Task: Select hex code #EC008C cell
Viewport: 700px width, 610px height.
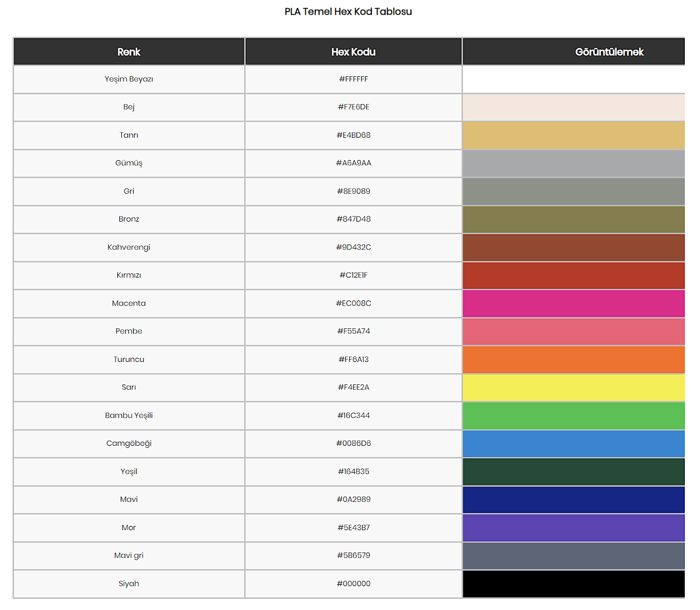Action: (x=354, y=303)
